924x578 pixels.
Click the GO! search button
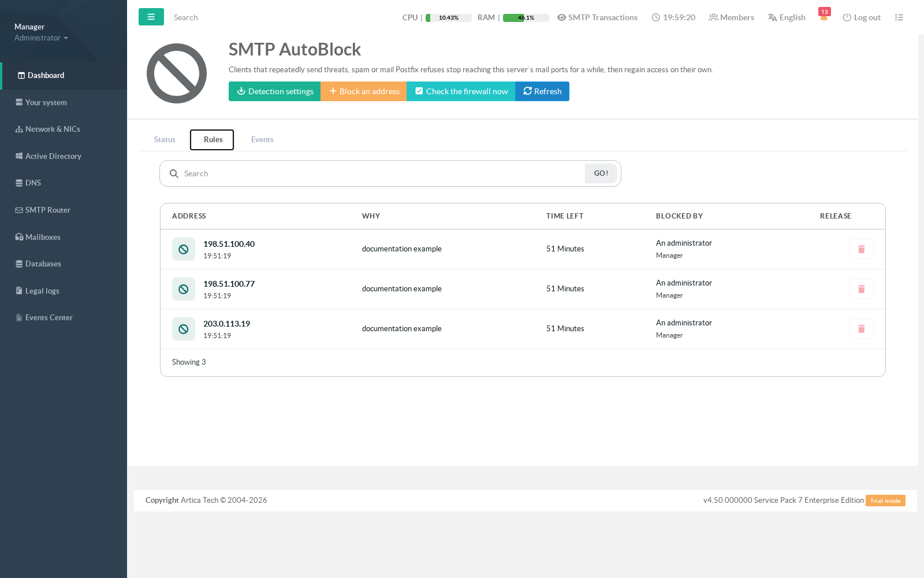point(601,173)
